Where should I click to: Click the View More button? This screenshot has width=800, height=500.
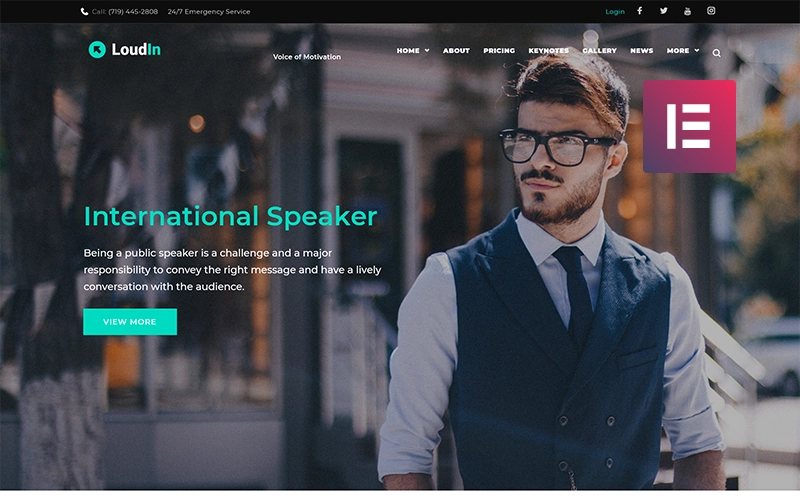(130, 321)
